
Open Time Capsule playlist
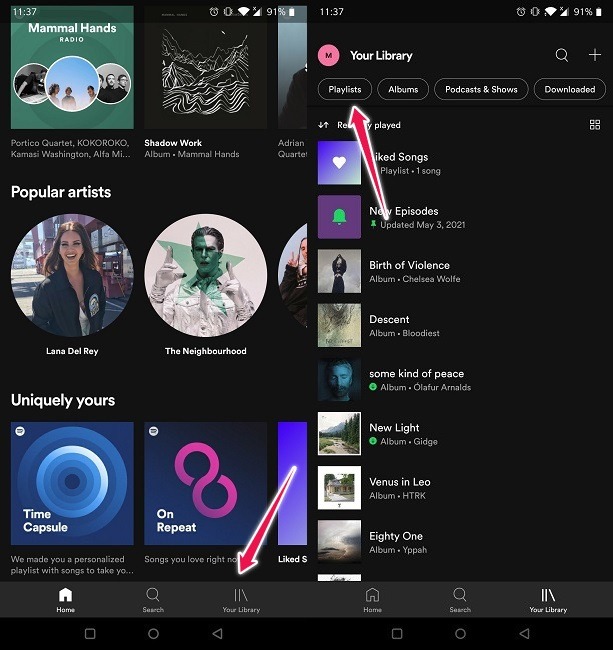72,483
